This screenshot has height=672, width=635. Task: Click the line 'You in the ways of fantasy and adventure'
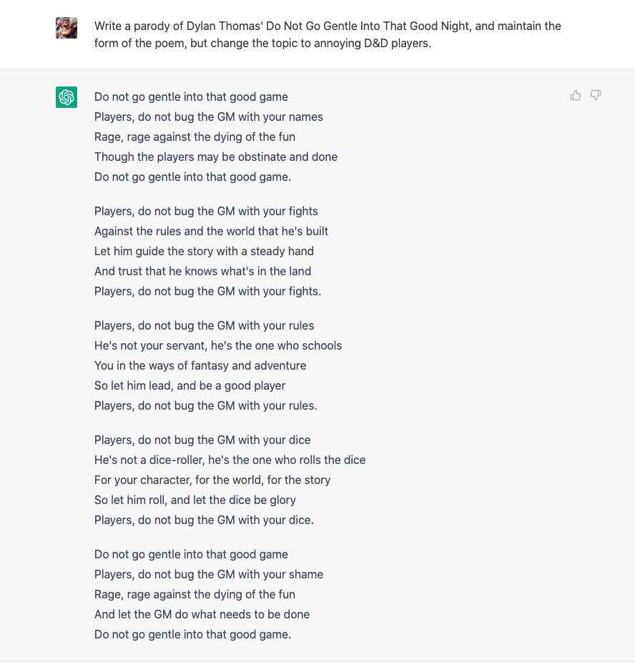(200, 365)
